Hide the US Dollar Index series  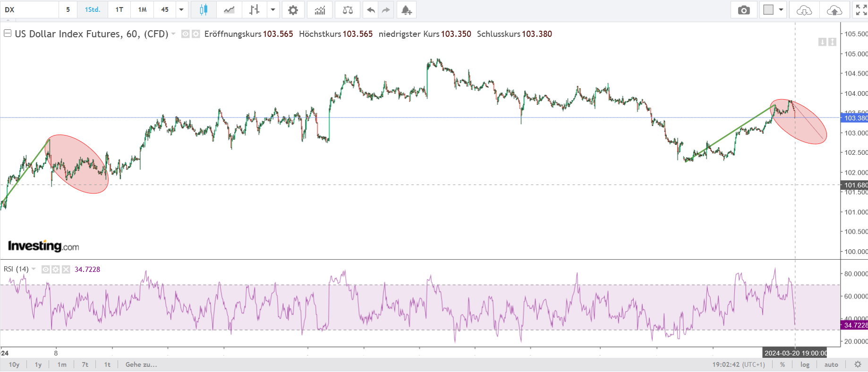(x=186, y=34)
